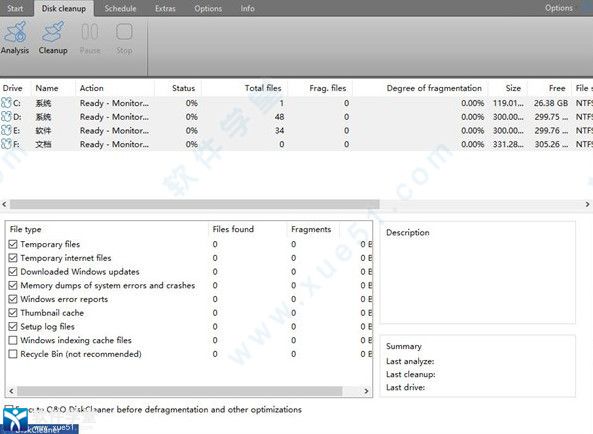Enable Windows indexing cache files
Viewport: 593px width, 434px height.
tap(13, 340)
